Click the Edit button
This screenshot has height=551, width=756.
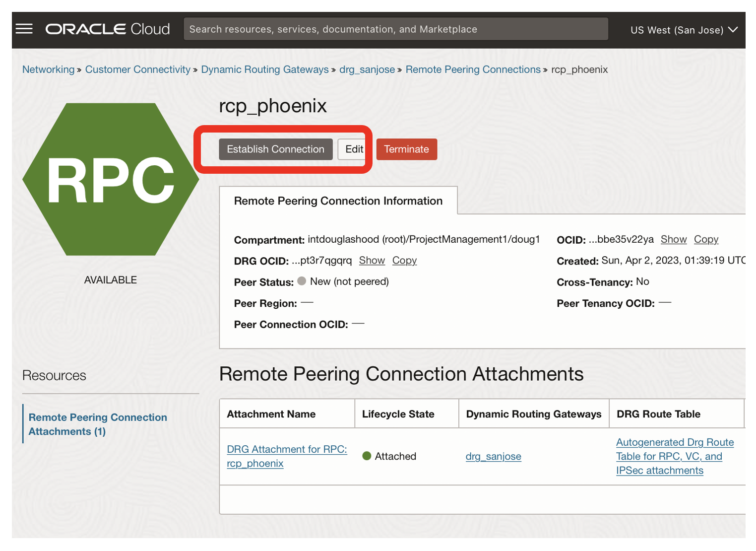[x=353, y=149]
